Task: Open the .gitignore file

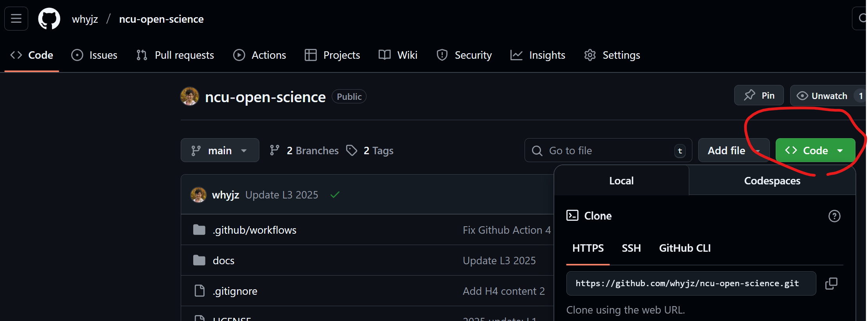Action: [x=235, y=291]
